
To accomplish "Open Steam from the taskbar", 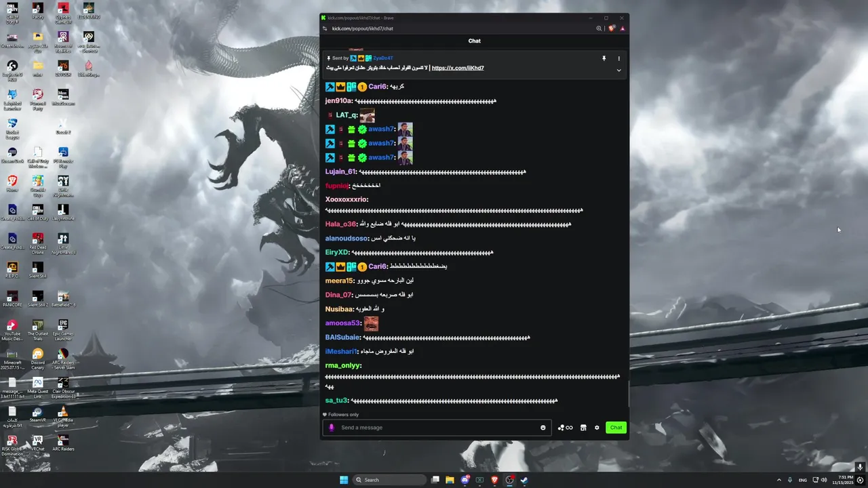I will [x=524, y=480].
